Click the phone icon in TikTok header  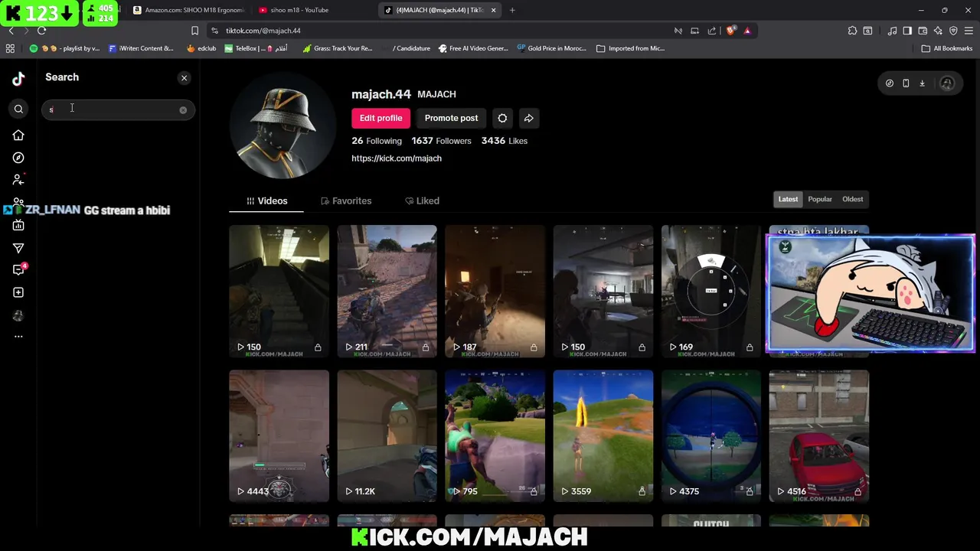click(x=906, y=83)
